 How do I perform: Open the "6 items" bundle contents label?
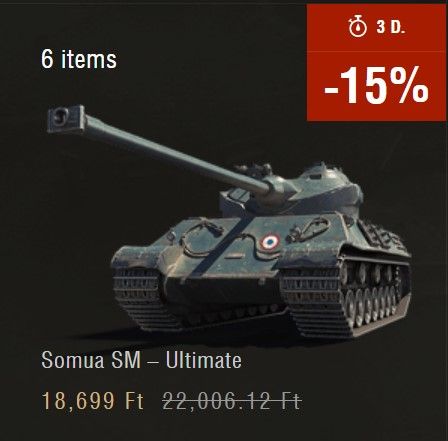click(x=79, y=59)
